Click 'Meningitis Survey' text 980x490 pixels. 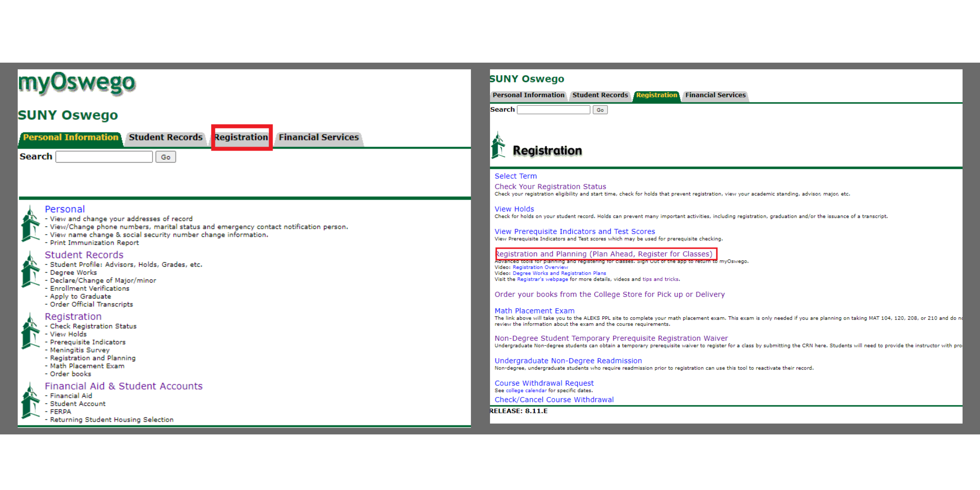coord(80,350)
